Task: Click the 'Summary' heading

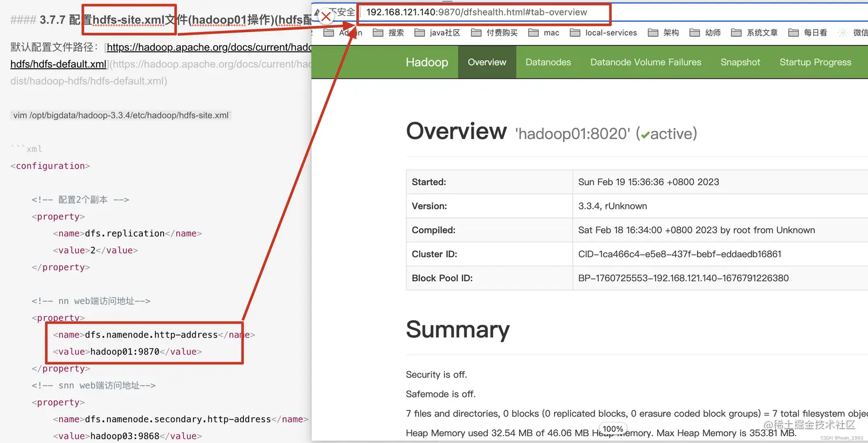Action: (458, 329)
